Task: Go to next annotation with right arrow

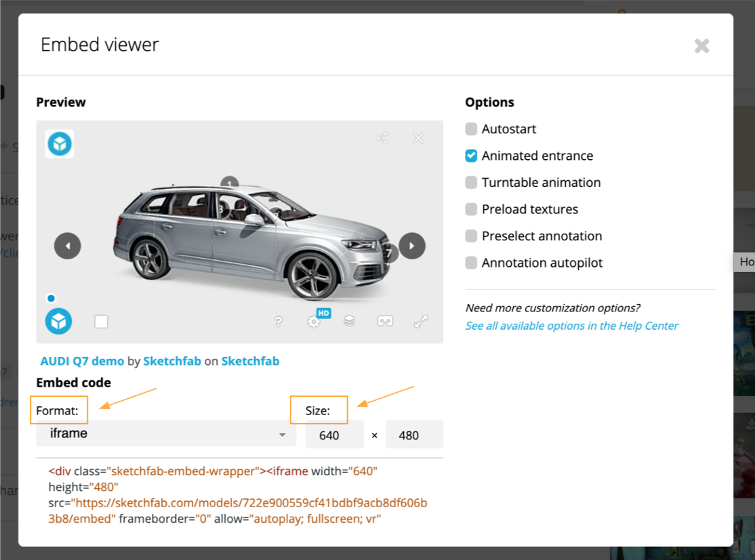Action: [x=412, y=246]
